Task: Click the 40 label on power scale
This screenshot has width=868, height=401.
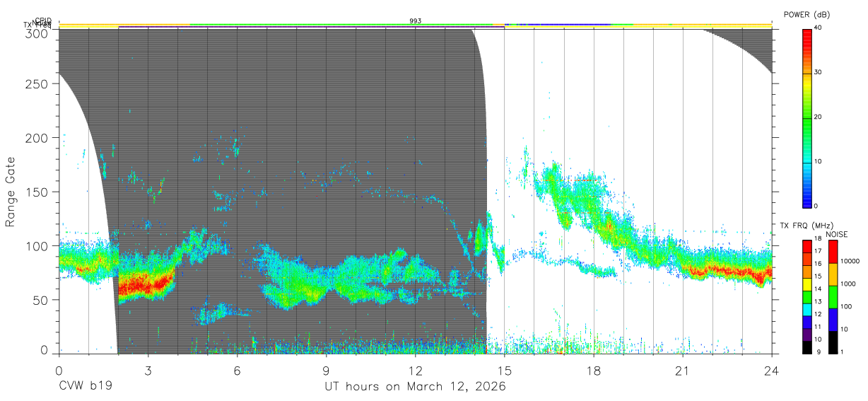Action: 817,28
